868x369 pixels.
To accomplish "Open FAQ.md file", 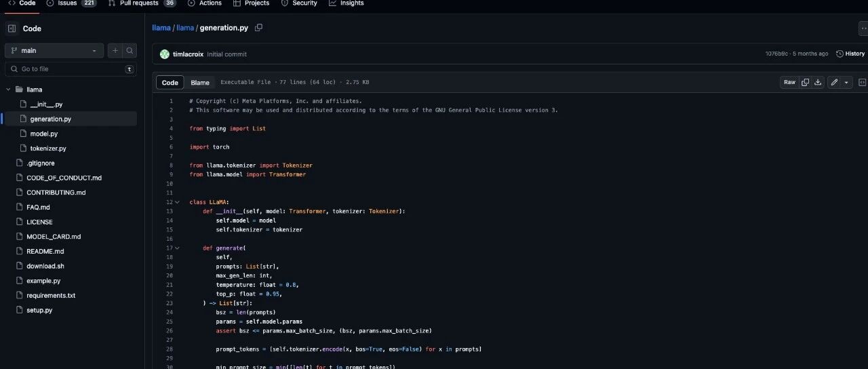I will tap(38, 208).
